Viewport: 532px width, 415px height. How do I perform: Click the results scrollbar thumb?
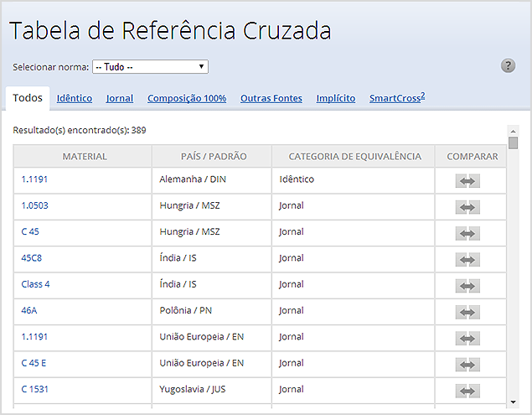513,143
